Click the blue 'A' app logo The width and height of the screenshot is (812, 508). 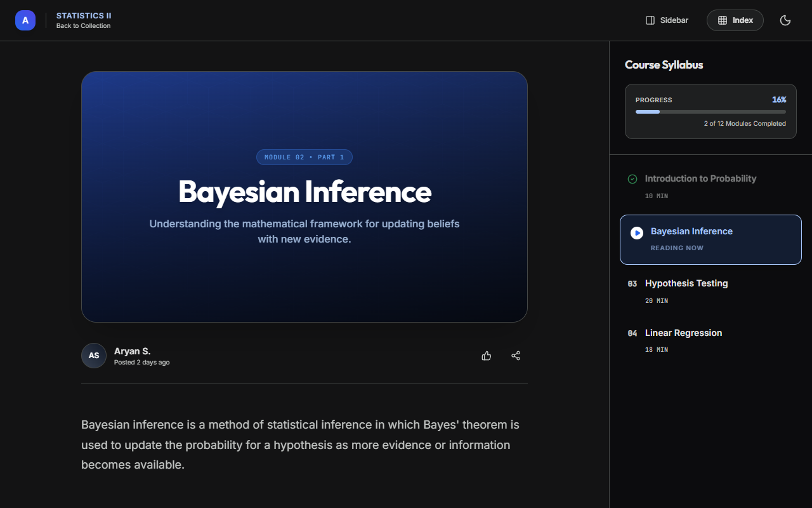coord(25,20)
